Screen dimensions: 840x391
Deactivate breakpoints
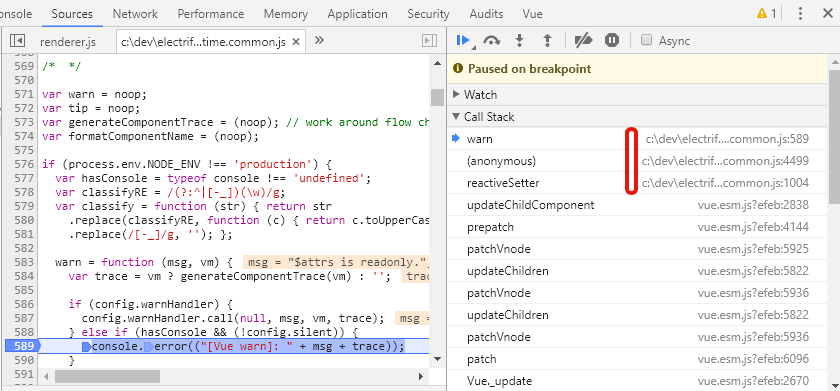(583, 41)
